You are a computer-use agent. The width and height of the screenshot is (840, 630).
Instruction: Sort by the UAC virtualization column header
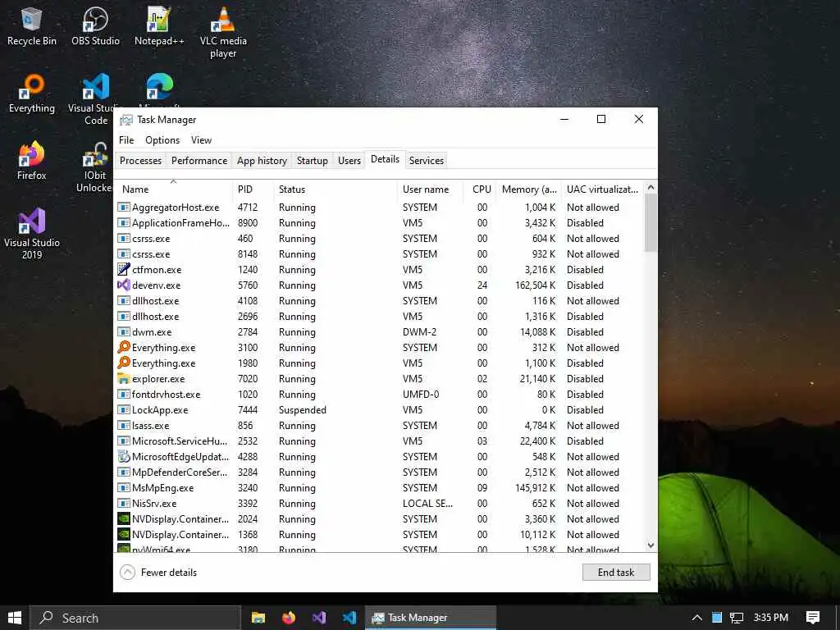point(603,189)
